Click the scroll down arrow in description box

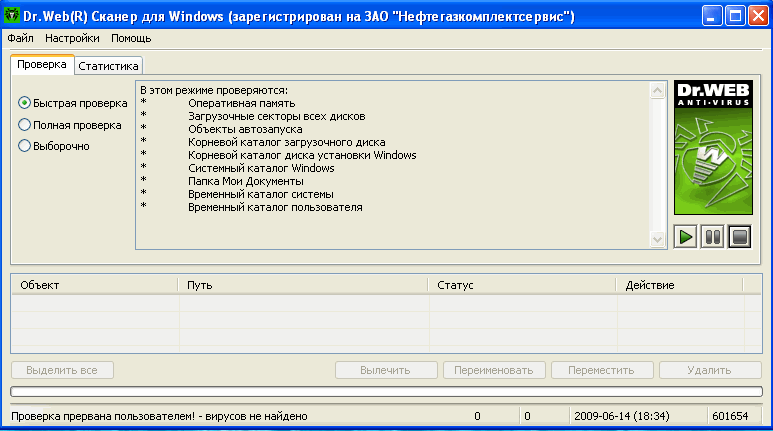point(657,240)
